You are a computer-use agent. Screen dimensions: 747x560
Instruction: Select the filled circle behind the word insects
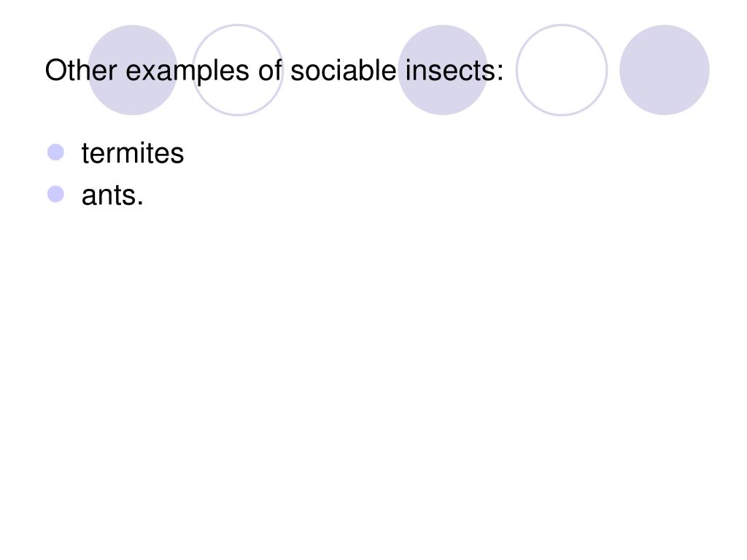coord(443,70)
